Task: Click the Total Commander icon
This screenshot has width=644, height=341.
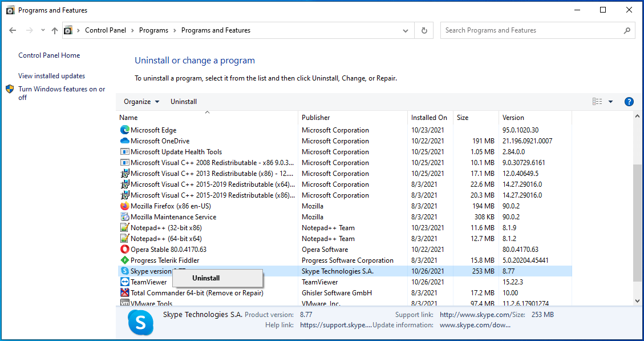Action: (124, 292)
